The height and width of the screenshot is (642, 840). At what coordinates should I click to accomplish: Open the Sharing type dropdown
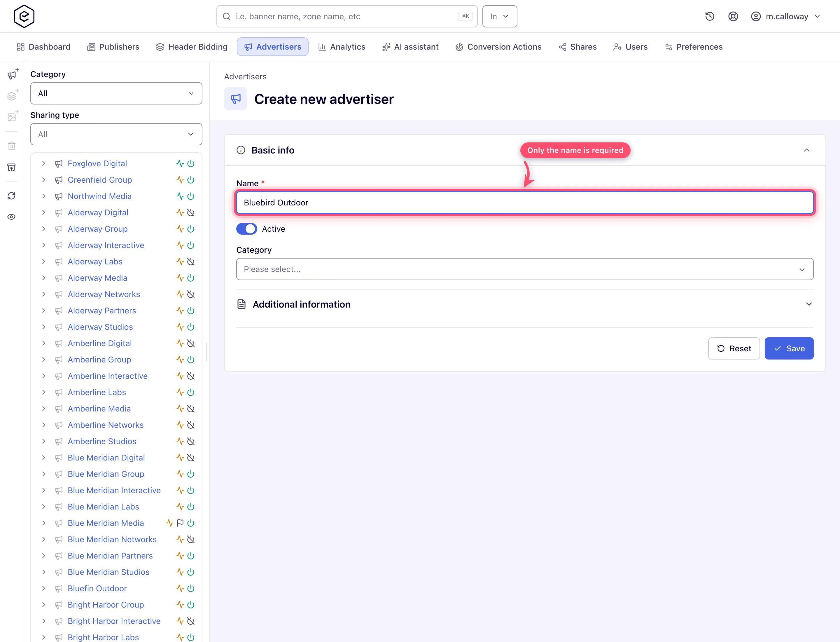point(116,134)
